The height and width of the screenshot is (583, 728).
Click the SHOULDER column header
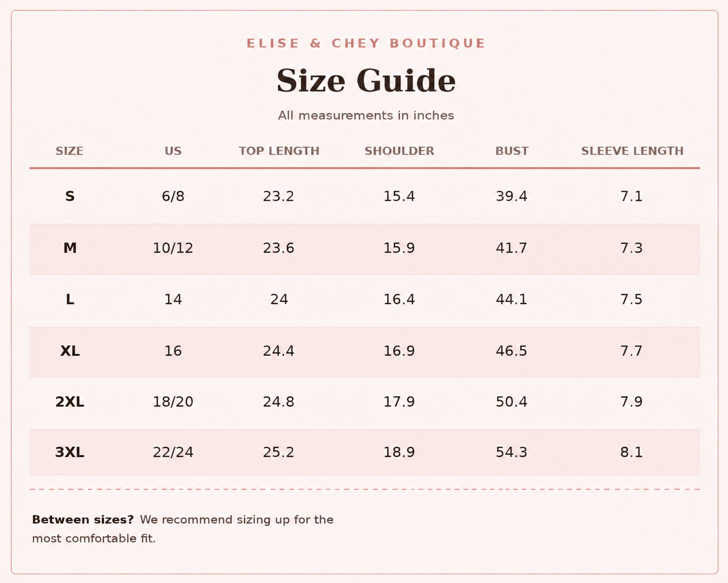(x=399, y=151)
